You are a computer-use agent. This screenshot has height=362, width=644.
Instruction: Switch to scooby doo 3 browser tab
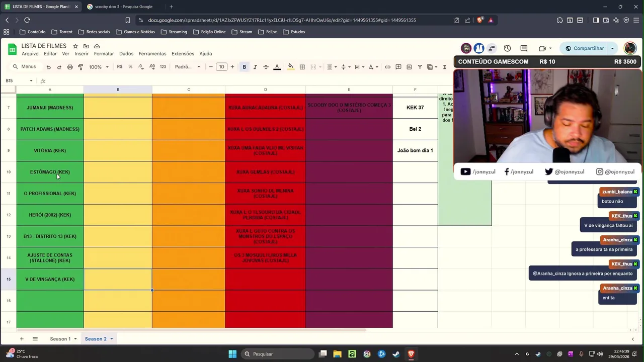tap(123, 7)
